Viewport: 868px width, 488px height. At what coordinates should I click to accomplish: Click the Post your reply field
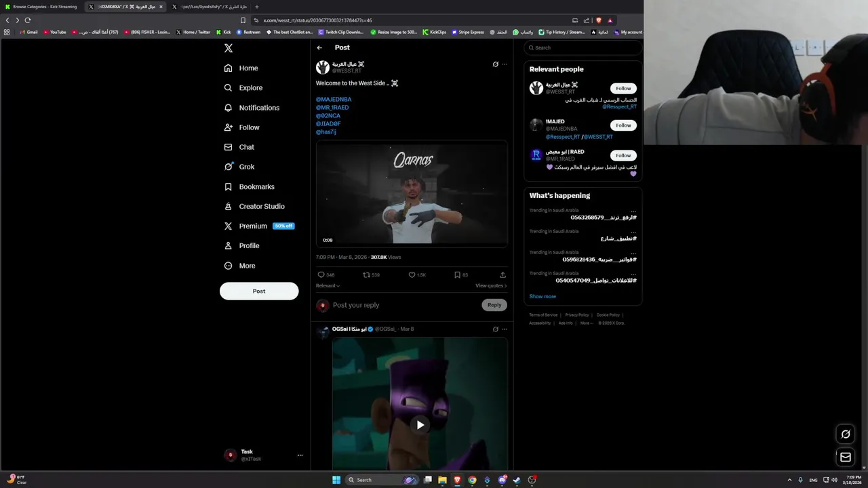[404, 305]
